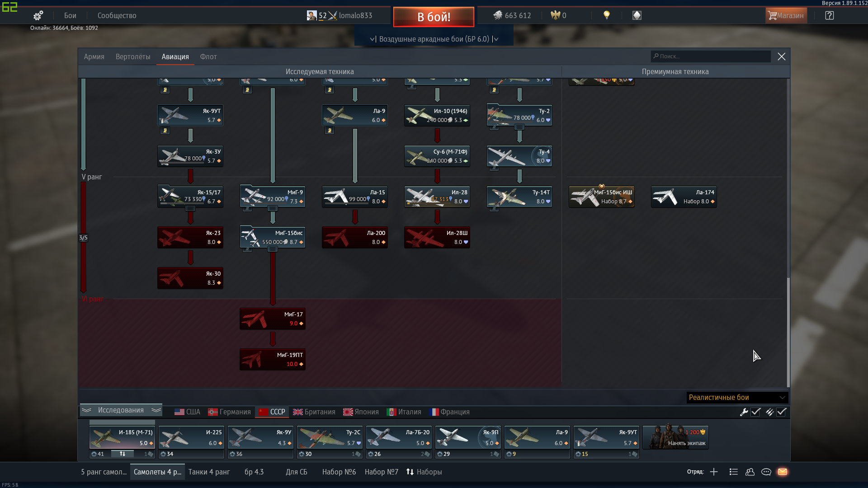This screenshot has height=488, width=868.
Task: Collapse the Исследования panel
Action: [121, 410]
